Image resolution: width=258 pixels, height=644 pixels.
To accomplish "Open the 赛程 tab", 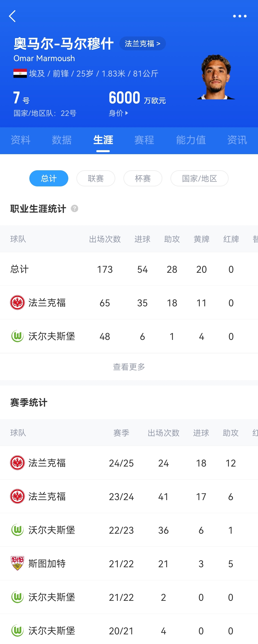I will click(x=144, y=140).
